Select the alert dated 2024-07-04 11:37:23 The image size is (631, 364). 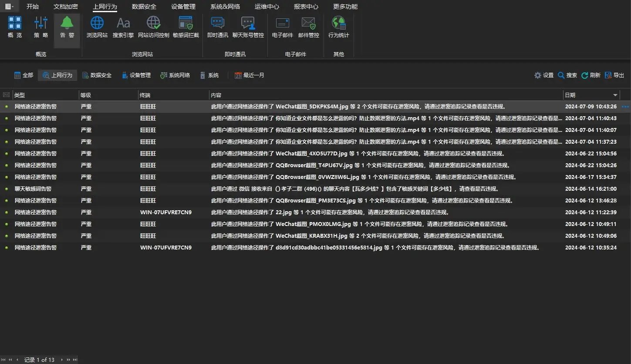(315, 142)
